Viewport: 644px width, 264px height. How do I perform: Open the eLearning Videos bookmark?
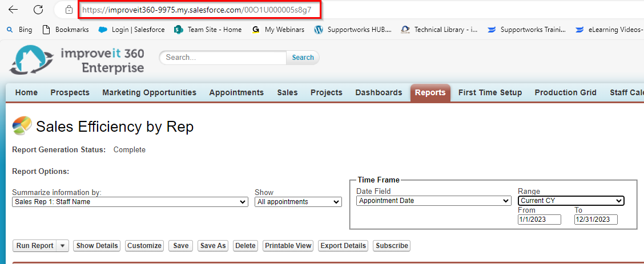coord(609,30)
